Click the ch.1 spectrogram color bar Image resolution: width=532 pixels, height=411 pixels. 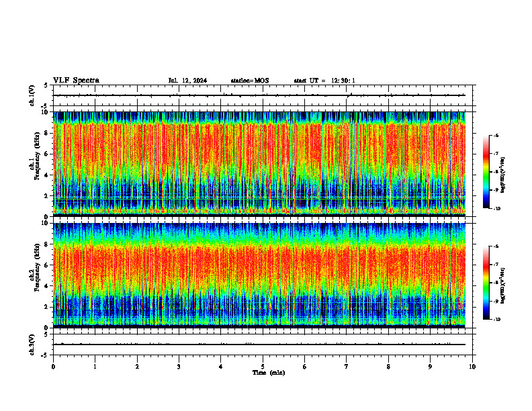[486, 172]
